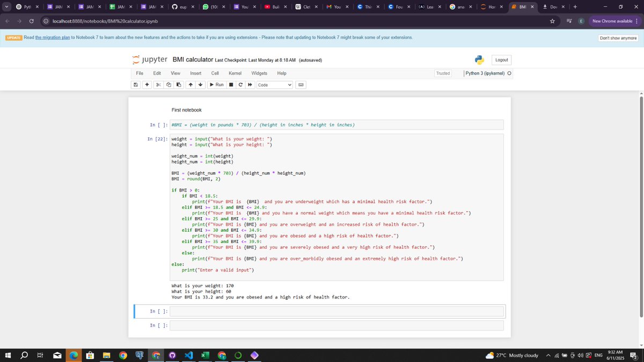This screenshot has width=644, height=362.
Task: Bookmark this page with the star icon
Action: pos(552,21)
